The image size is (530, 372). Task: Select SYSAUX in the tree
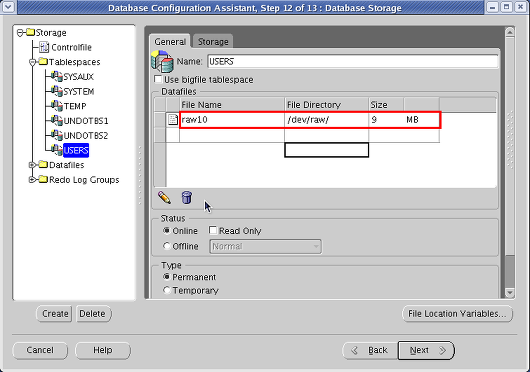pyautogui.click(x=78, y=77)
